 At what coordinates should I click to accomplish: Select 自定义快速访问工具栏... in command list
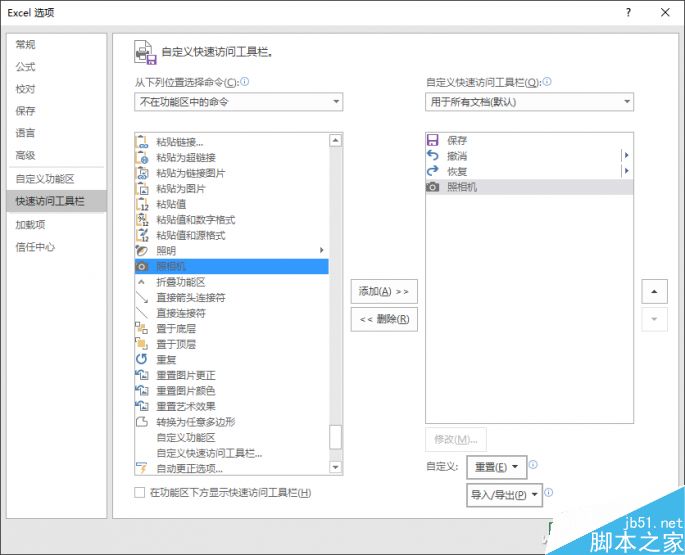pyautogui.click(x=232, y=453)
